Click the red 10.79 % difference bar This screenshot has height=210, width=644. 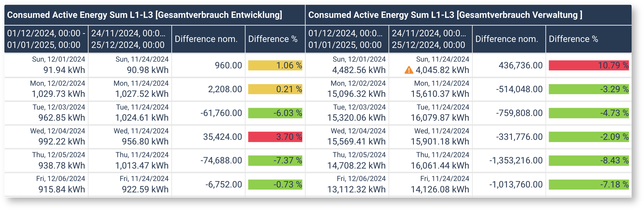tap(588, 65)
